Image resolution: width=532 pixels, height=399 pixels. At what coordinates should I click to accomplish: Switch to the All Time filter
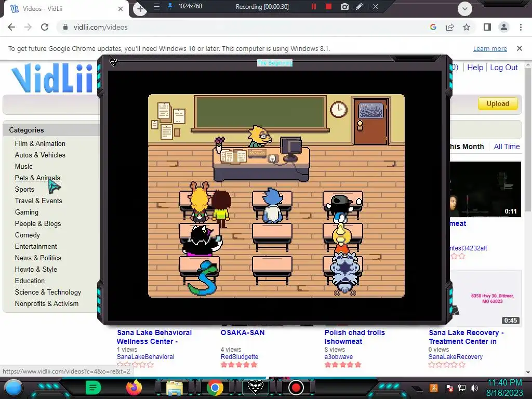click(507, 147)
